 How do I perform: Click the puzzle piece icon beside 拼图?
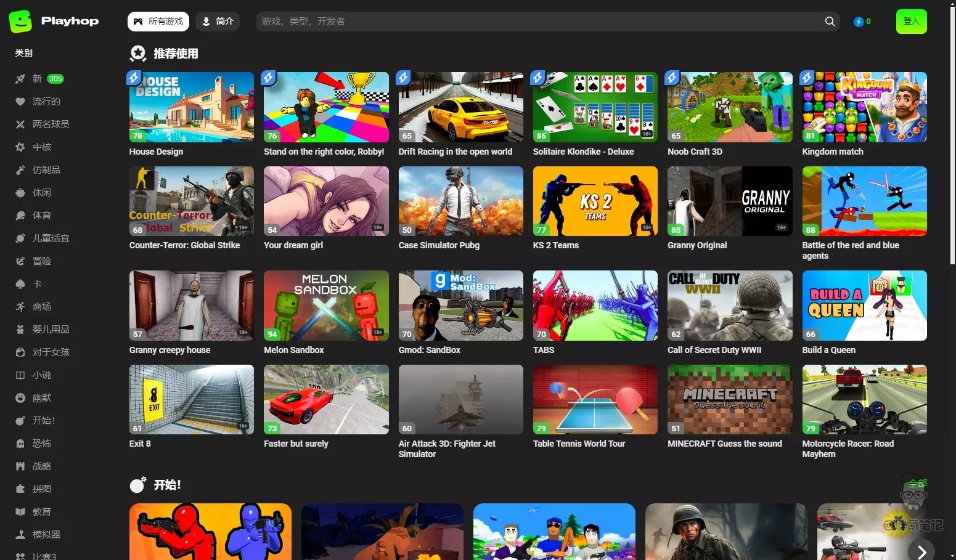[x=20, y=489]
